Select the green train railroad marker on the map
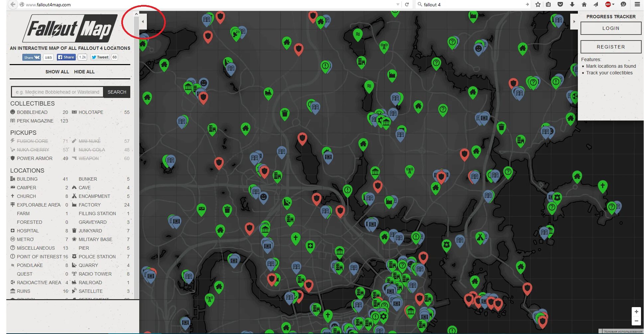The height and width of the screenshot is (334, 644). pos(268,93)
